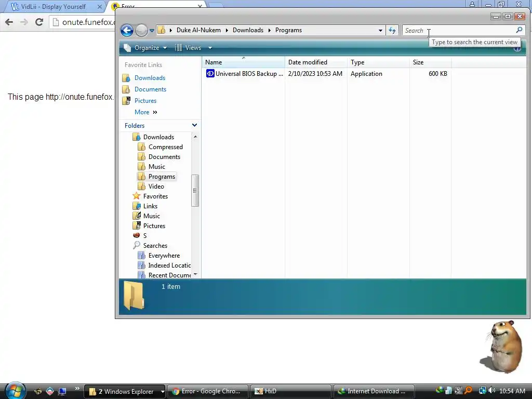
Task: Sort by Type column header
Action: point(378,62)
